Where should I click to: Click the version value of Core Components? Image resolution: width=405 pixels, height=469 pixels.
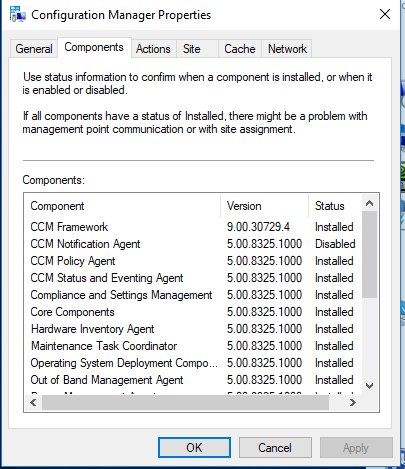click(x=264, y=312)
